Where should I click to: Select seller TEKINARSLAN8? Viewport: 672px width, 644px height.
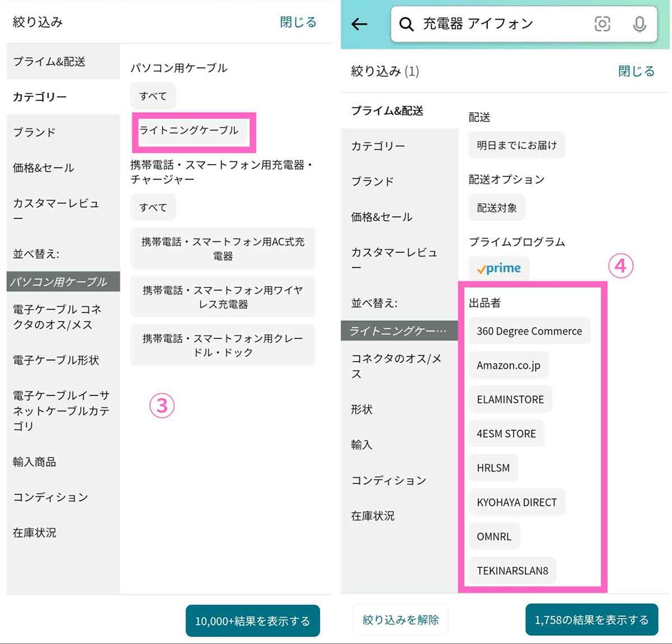click(x=512, y=571)
